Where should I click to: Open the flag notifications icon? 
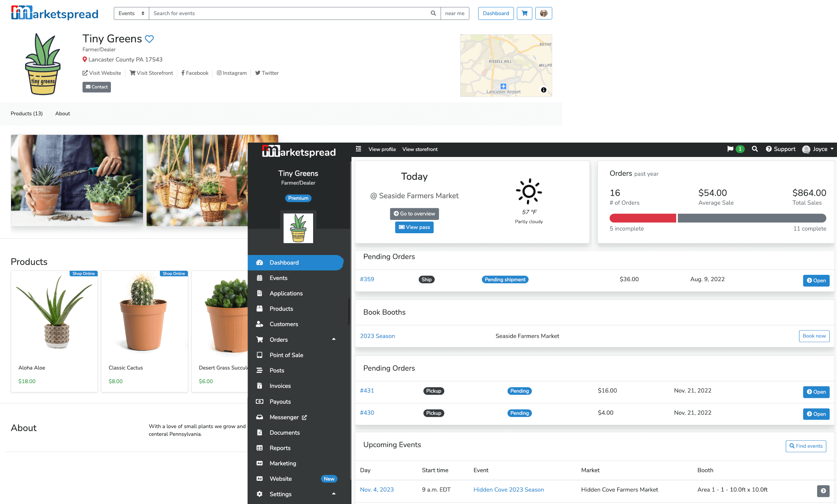(730, 149)
